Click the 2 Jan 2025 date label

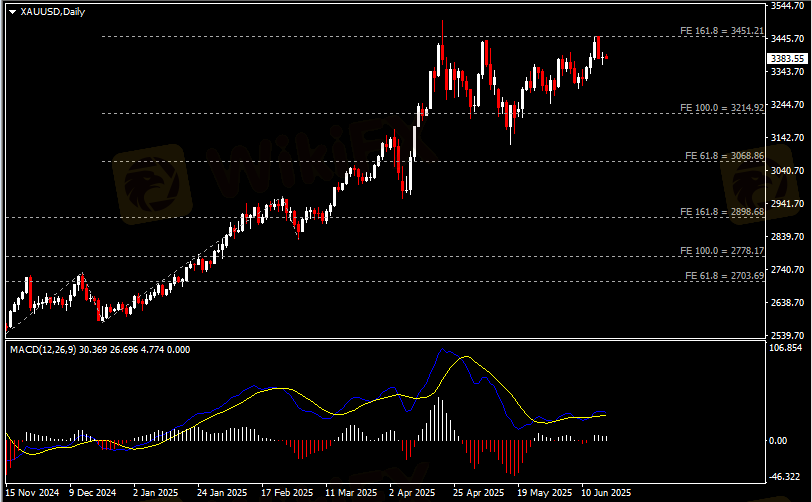[x=155, y=493]
